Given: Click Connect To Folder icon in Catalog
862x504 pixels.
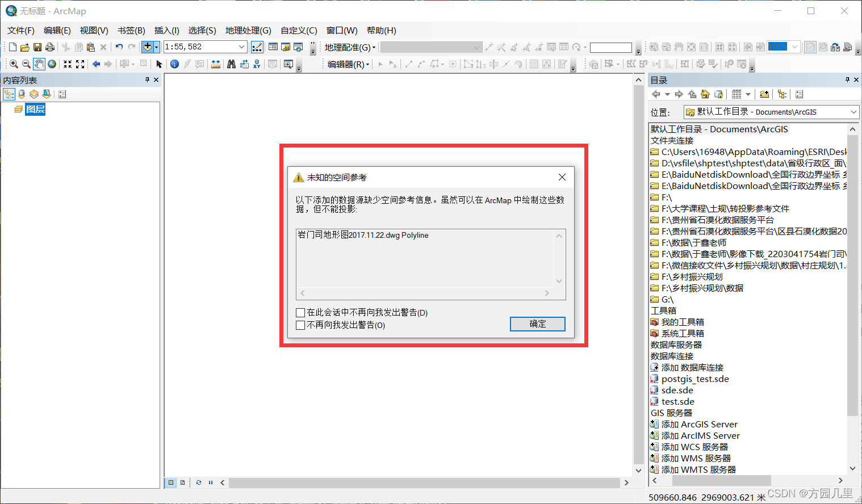Looking at the screenshot, I should [x=764, y=94].
